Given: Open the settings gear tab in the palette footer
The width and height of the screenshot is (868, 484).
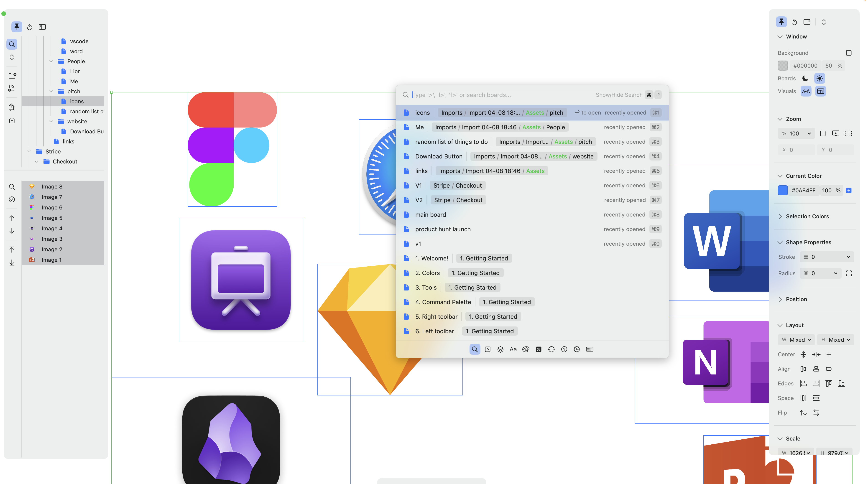Looking at the screenshot, I should 577,349.
